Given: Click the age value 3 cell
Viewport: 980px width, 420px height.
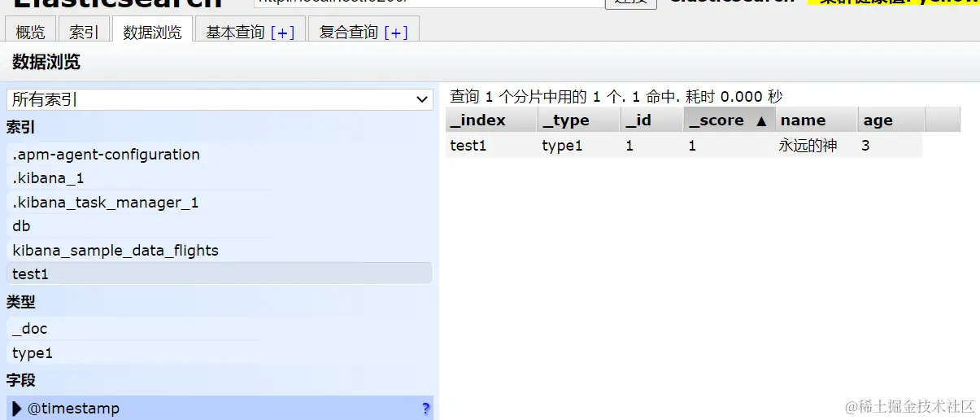Looking at the screenshot, I should [x=890, y=147].
